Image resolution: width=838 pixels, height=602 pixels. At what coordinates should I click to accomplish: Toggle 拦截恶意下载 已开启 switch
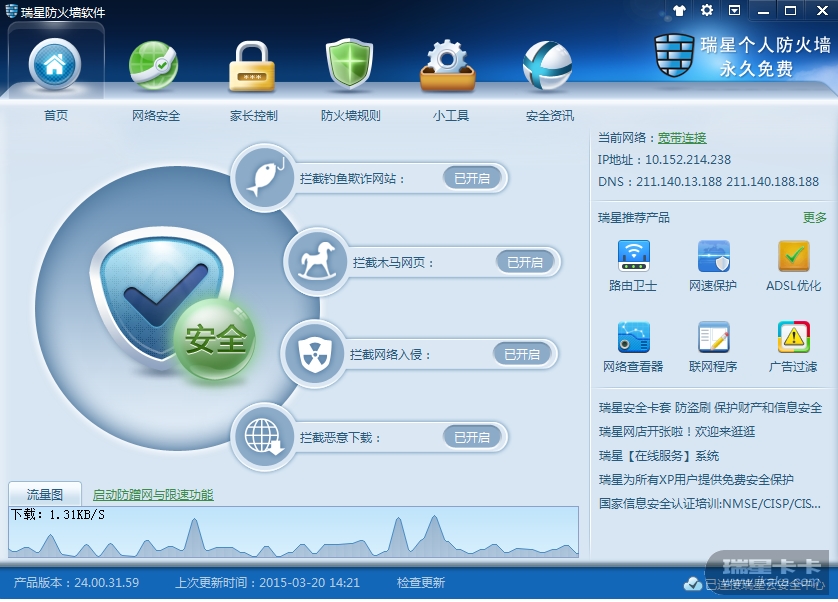pyautogui.click(x=472, y=437)
